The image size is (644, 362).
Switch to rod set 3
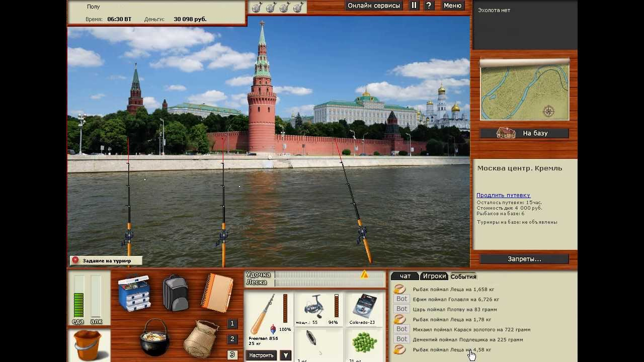pos(232,354)
